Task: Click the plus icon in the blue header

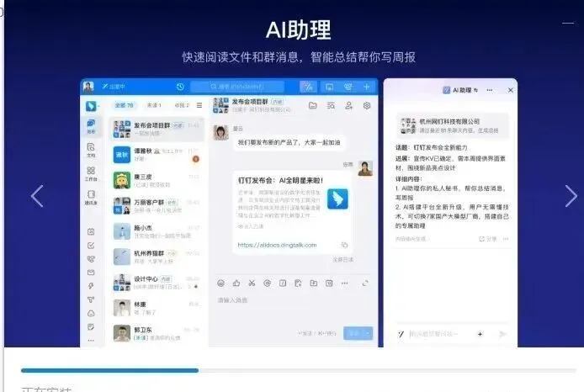Action: coord(367,87)
